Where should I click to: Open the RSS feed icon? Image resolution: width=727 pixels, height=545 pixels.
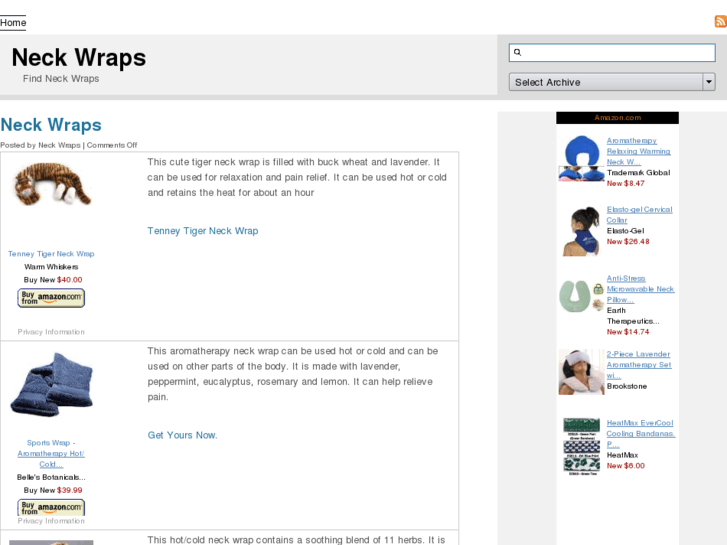click(721, 21)
